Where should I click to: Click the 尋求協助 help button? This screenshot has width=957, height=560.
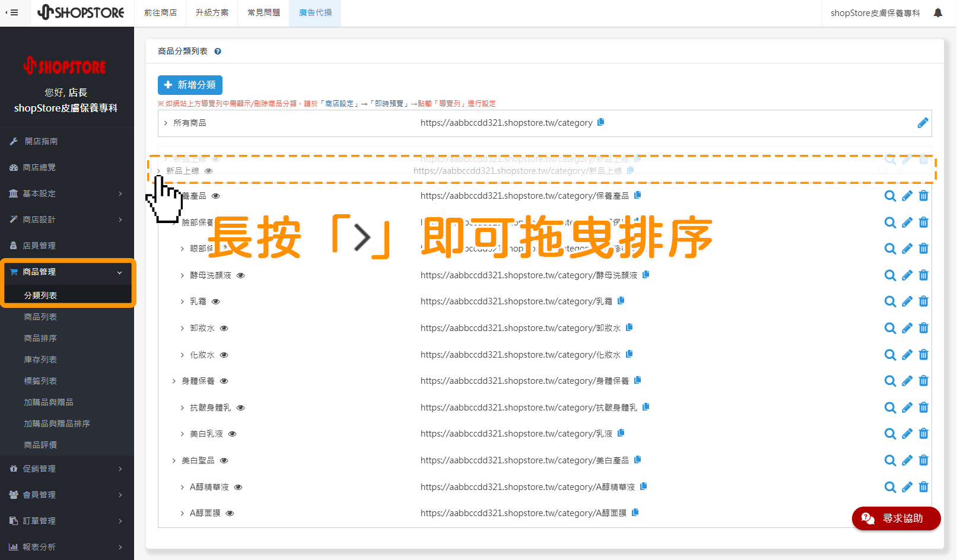tap(896, 518)
